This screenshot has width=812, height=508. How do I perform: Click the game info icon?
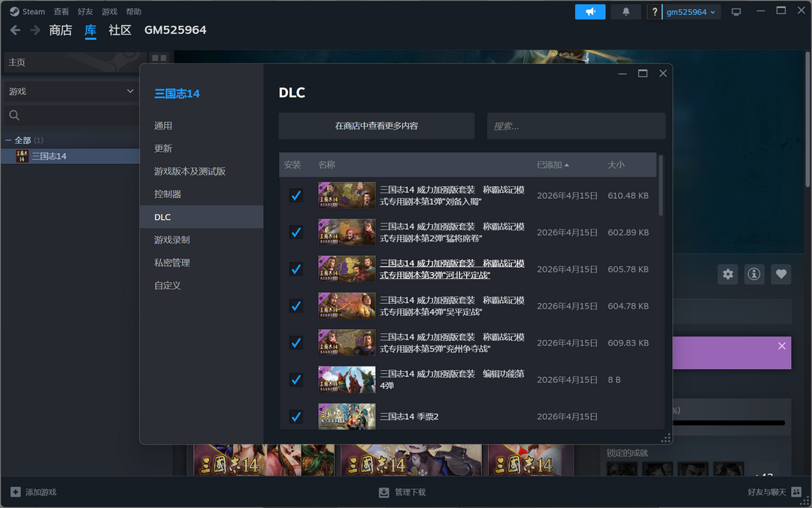[x=754, y=274]
